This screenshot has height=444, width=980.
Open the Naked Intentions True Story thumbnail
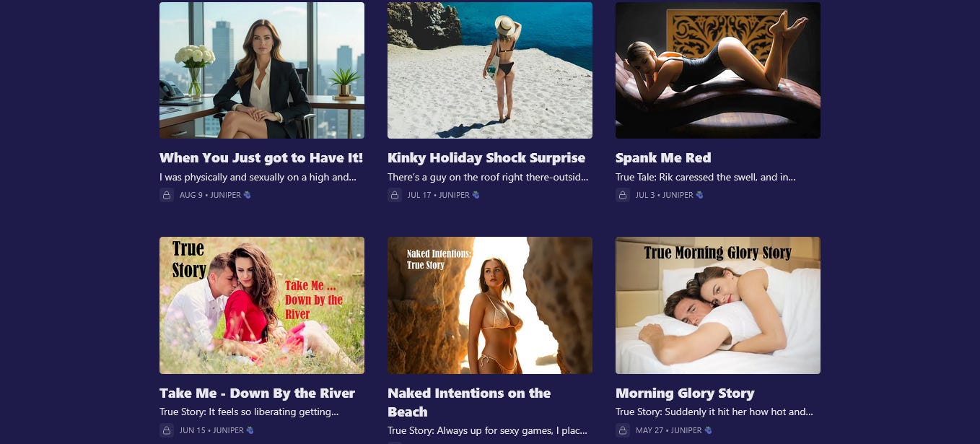pyautogui.click(x=490, y=305)
